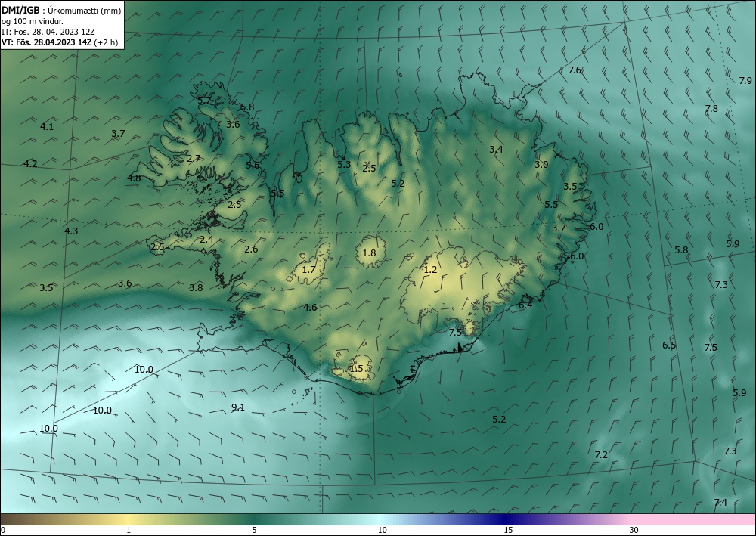756x536 pixels.
Task: Click the 7.6 value near the northeast corner
Action: tap(575, 70)
